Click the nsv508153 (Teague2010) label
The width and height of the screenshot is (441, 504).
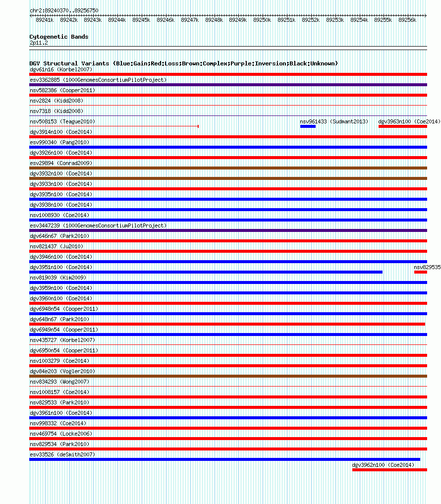(x=62, y=121)
